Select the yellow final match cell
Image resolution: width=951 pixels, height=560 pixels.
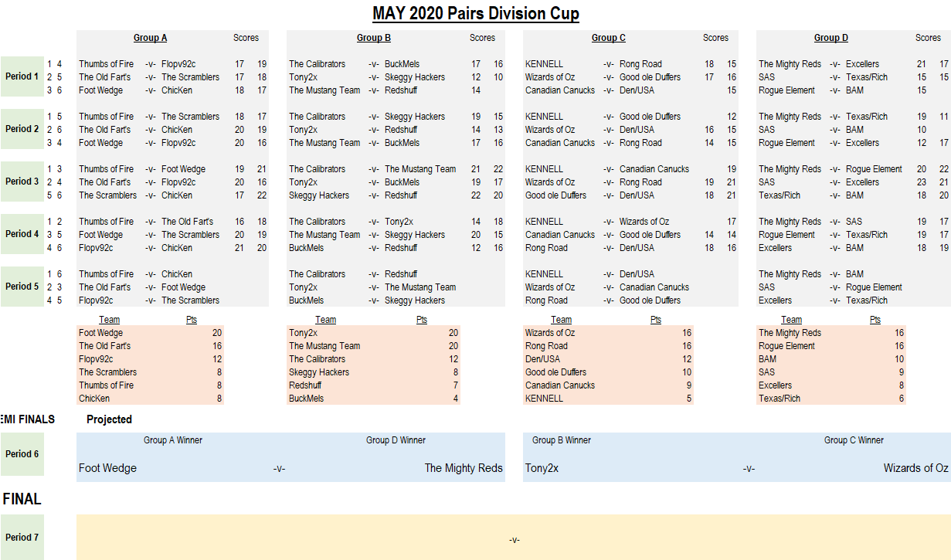pyautogui.click(x=514, y=538)
